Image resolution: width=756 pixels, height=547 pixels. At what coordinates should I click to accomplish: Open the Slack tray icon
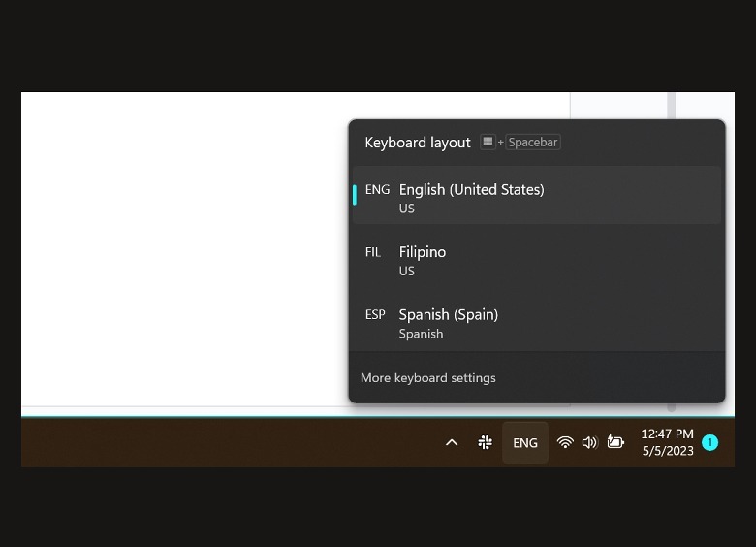click(485, 443)
